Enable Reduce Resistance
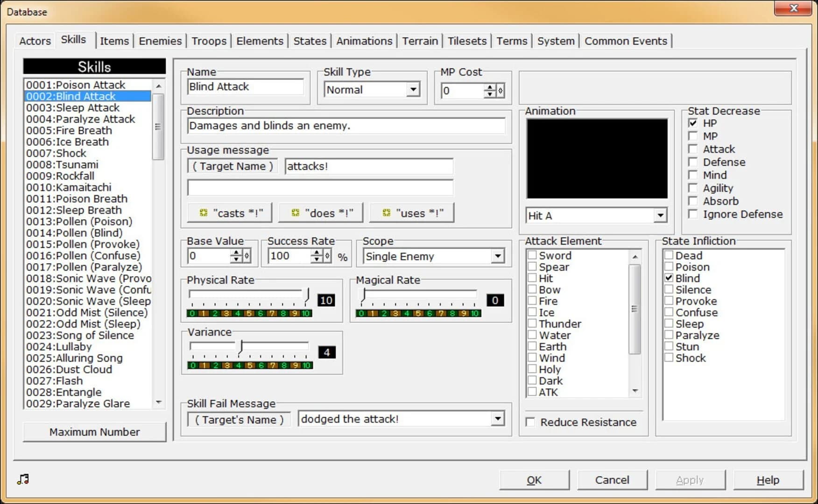Viewport: 818px width, 504px height. coord(530,421)
